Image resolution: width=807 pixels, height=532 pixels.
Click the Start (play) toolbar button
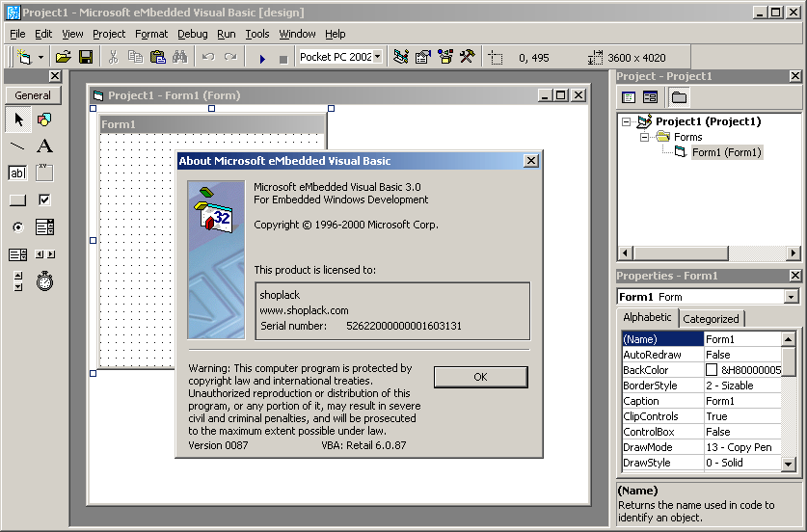262,59
